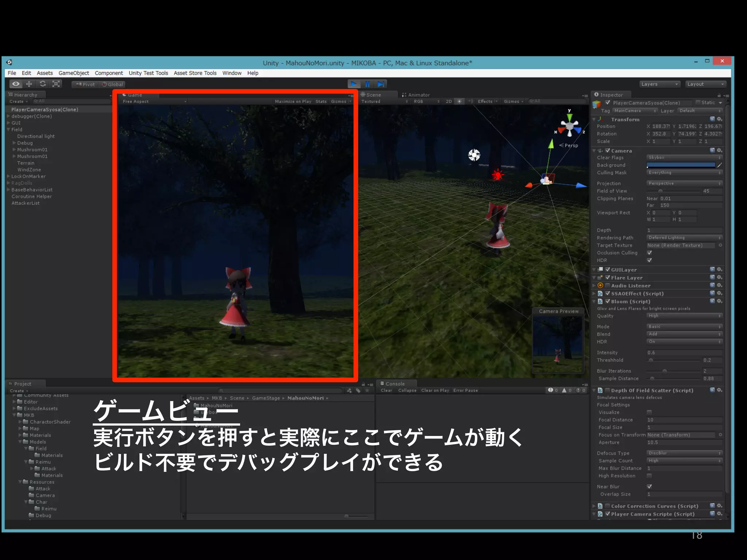This screenshot has width=747, height=560.
Task: Open the Window menu
Action: coord(232,73)
